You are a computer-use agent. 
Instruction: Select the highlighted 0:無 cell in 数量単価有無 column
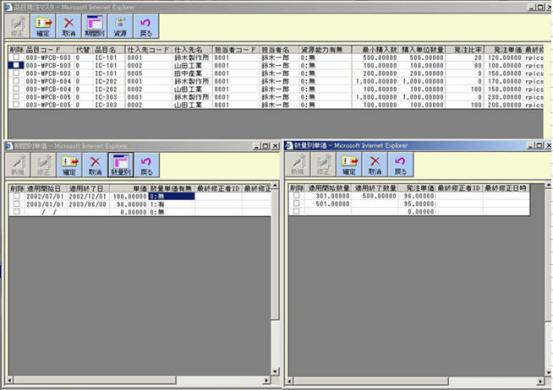tap(172, 196)
